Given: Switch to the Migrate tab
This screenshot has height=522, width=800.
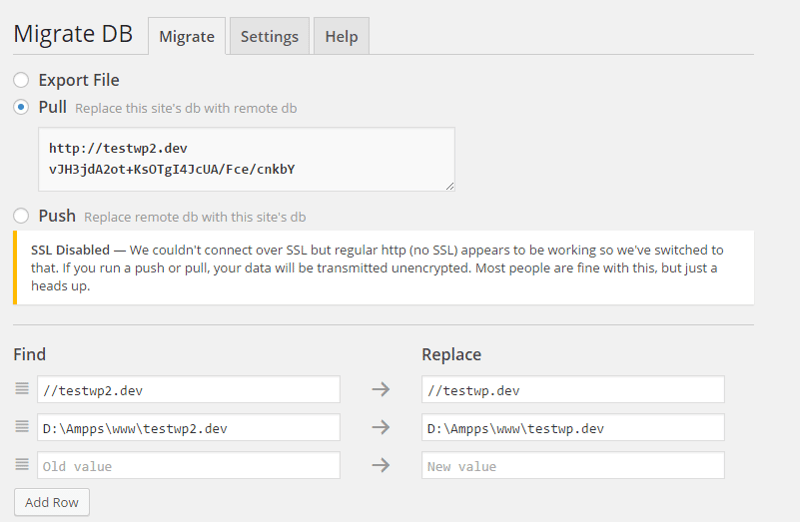Looking at the screenshot, I should 187,36.
